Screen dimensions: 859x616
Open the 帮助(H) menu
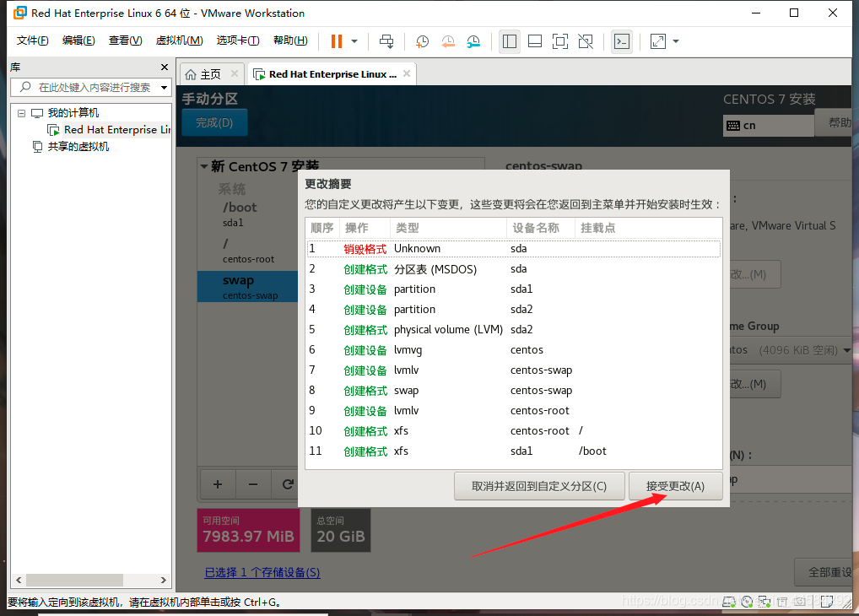click(x=290, y=41)
